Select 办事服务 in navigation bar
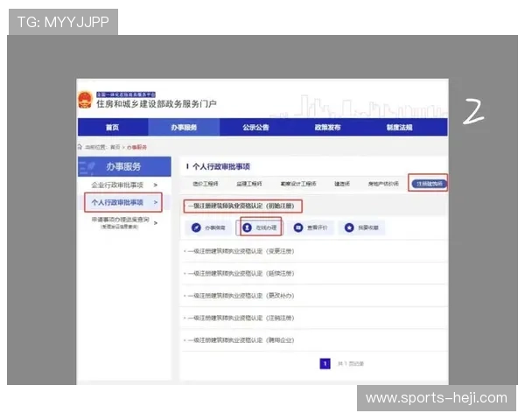The height and width of the screenshot is (420, 525). click(x=184, y=127)
